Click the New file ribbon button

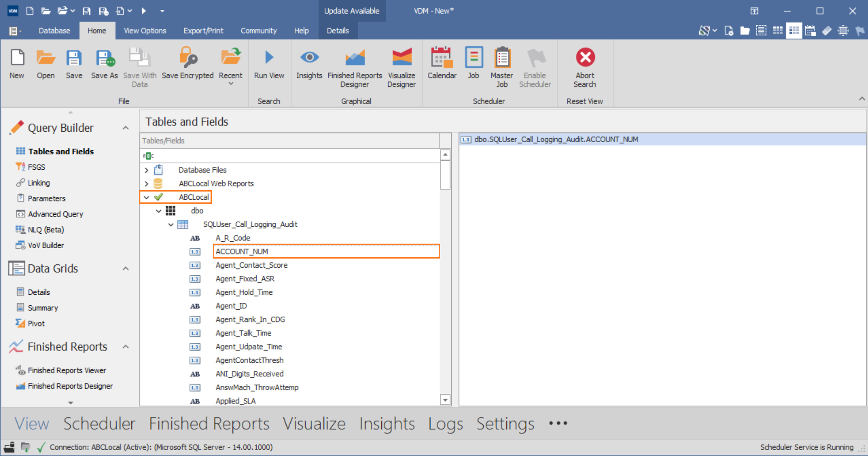coord(17,65)
